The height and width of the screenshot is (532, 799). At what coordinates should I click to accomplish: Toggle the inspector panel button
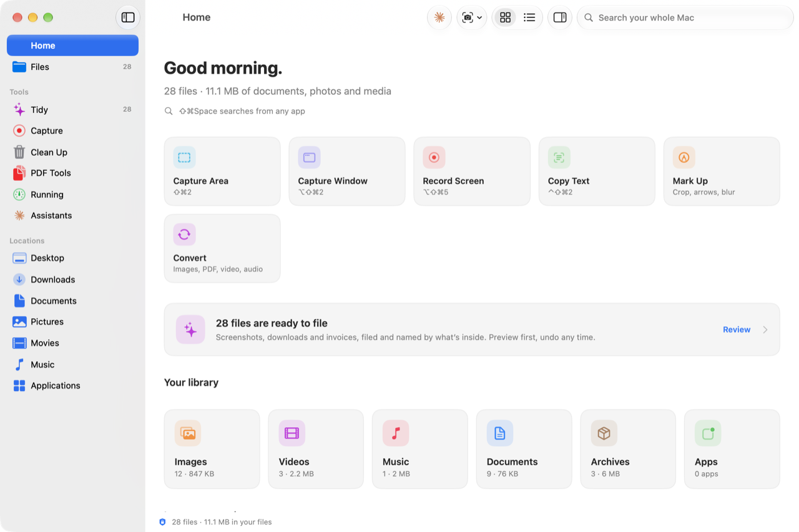click(560, 17)
